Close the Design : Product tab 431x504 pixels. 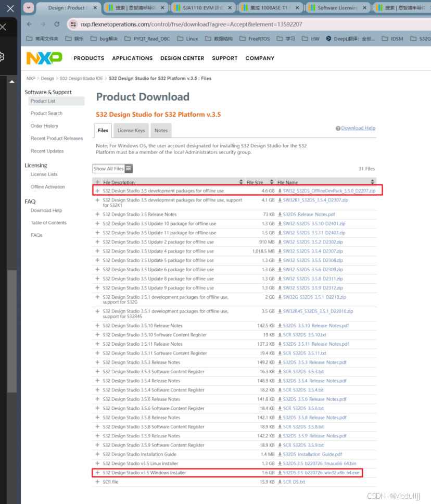95,8
